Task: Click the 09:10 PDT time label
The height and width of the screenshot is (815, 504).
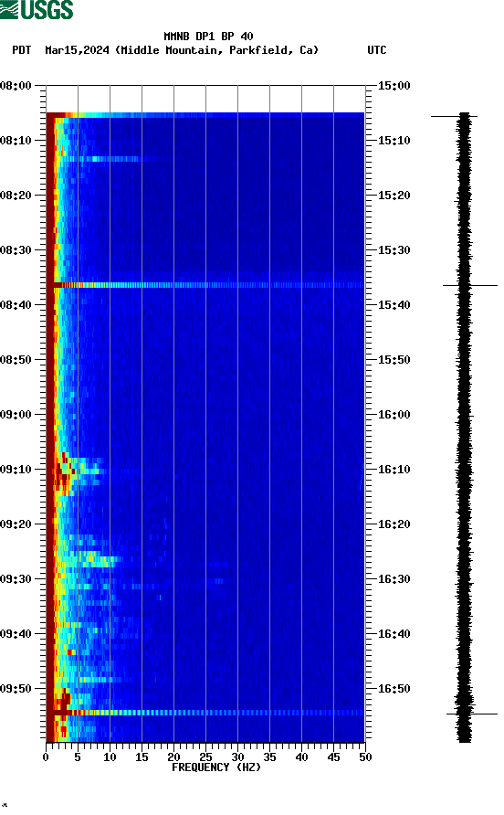Action: point(16,470)
